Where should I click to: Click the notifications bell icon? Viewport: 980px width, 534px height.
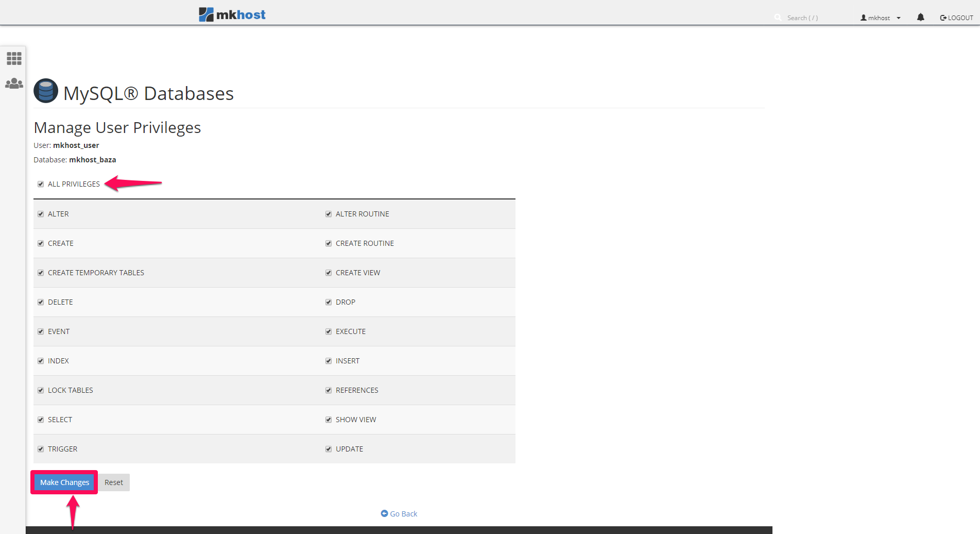920,18
